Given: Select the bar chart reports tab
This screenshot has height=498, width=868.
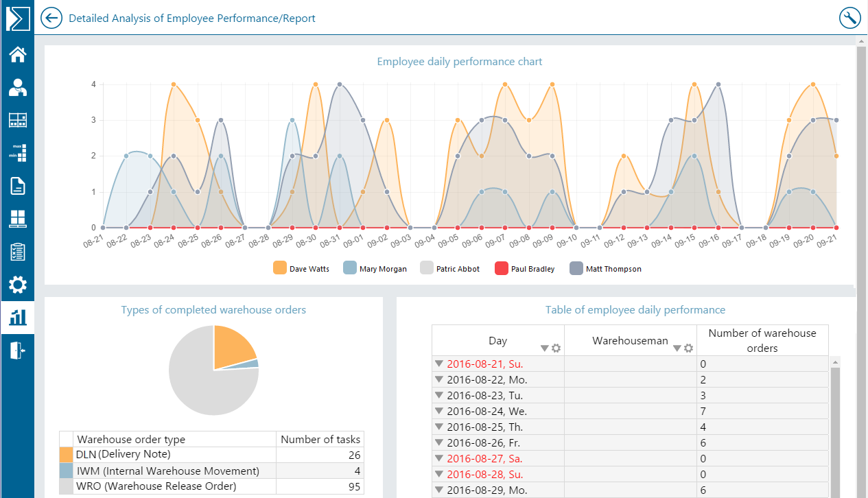Looking at the screenshot, I should [17, 317].
